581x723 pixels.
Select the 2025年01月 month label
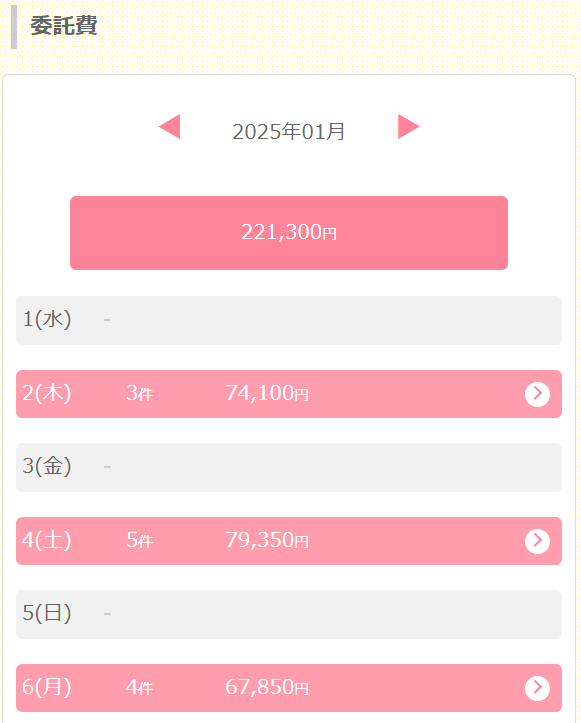(289, 131)
